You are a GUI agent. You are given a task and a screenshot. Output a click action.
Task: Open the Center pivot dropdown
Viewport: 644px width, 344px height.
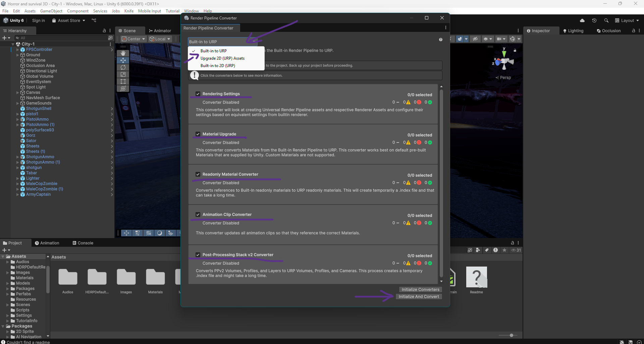[x=133, y=39]
